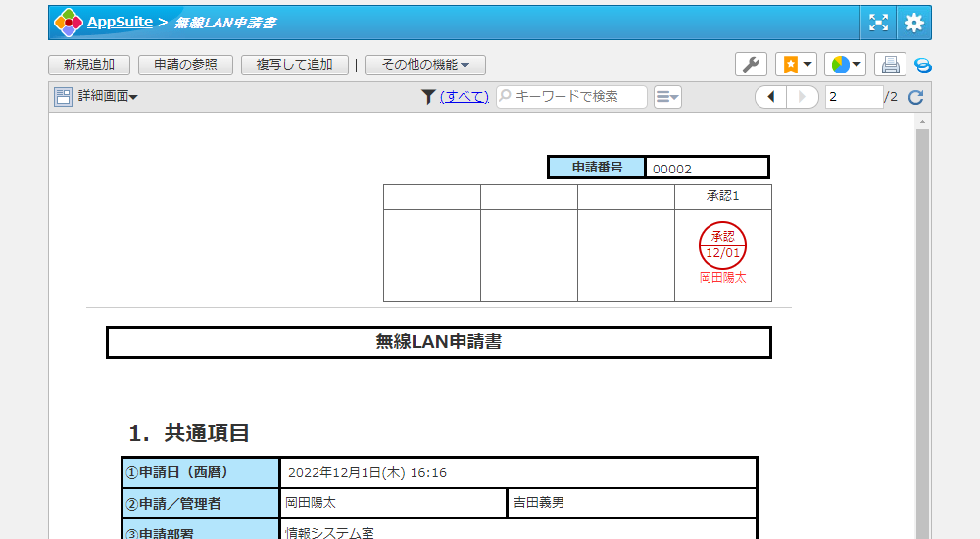Click the 複写して追加 button
Image resolution: width=980 pixels, height=539 pixels.
(x=294, y=65)
